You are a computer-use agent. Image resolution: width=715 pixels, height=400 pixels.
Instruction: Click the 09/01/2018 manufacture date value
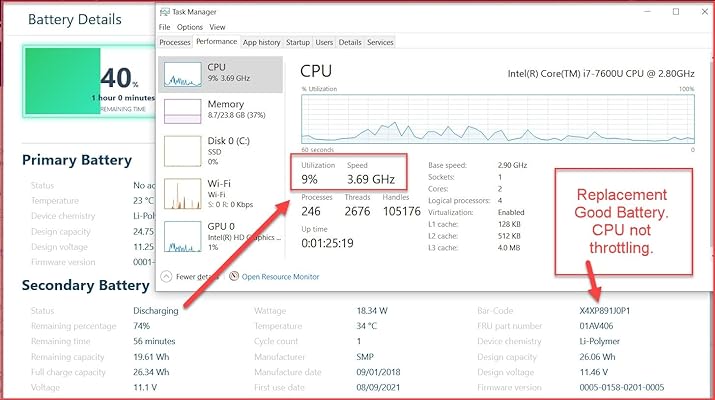378,372
